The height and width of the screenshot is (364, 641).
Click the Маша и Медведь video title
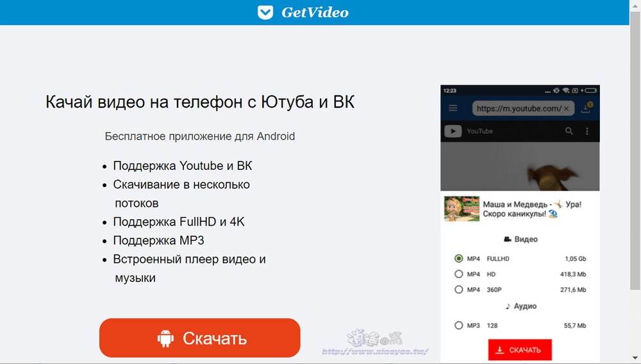point(531,209)
